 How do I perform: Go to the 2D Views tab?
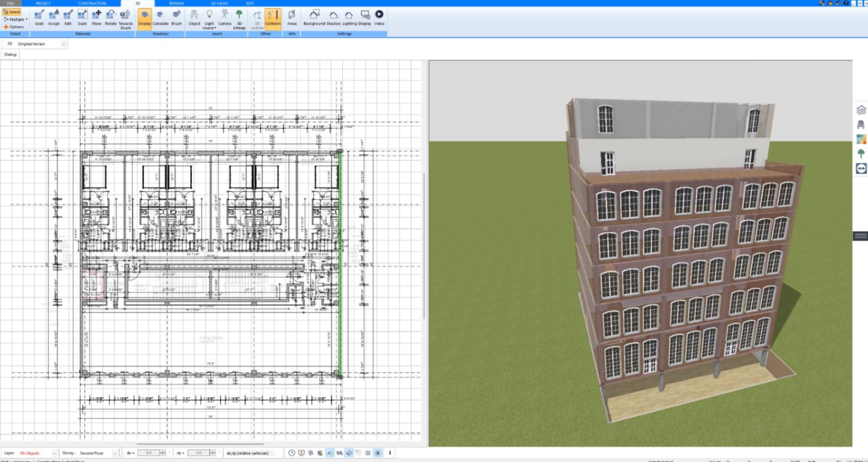tap(220, 3)
